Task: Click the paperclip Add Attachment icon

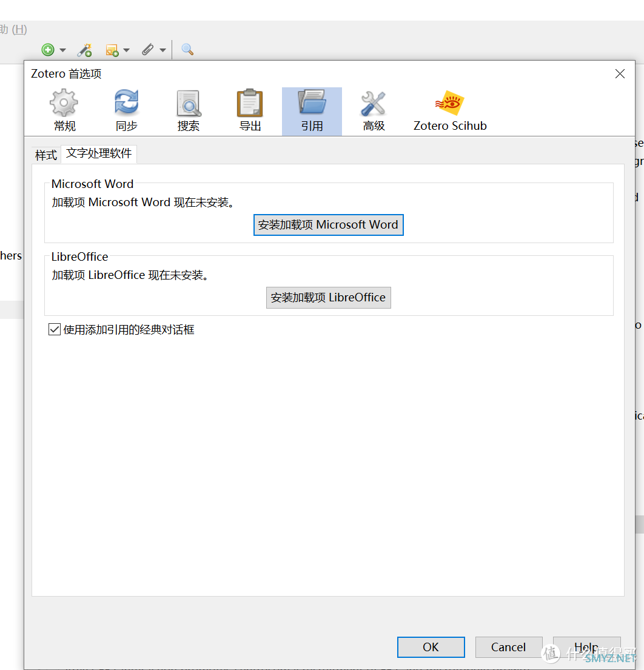Action: click(148, 50)
